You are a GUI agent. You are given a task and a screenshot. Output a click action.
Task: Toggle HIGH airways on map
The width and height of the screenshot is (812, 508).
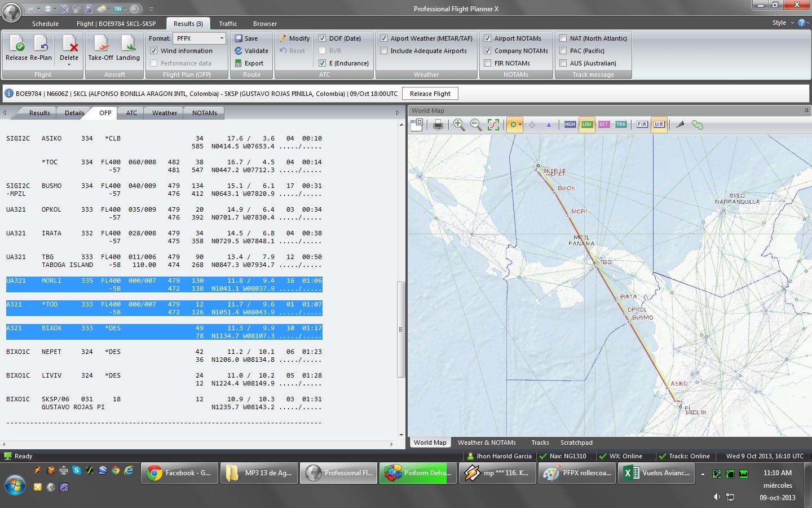pyautogui.click(x=570, y=124)
